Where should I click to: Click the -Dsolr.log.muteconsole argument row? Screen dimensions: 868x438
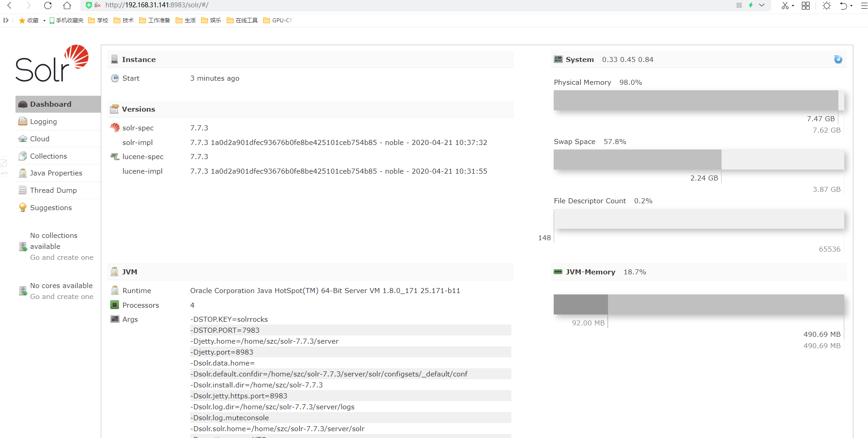point(350,417)
